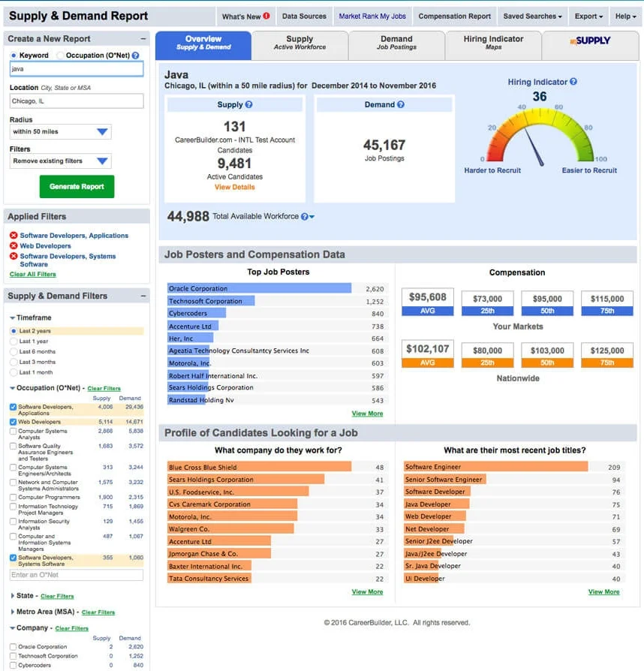Choose Last 3 months timeframe

14,362
